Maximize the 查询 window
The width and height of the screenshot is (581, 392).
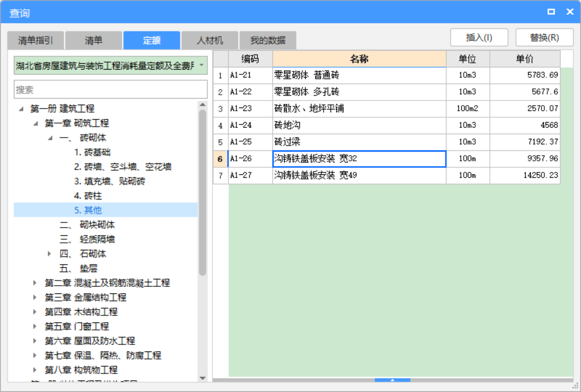(x=551, y=12)
